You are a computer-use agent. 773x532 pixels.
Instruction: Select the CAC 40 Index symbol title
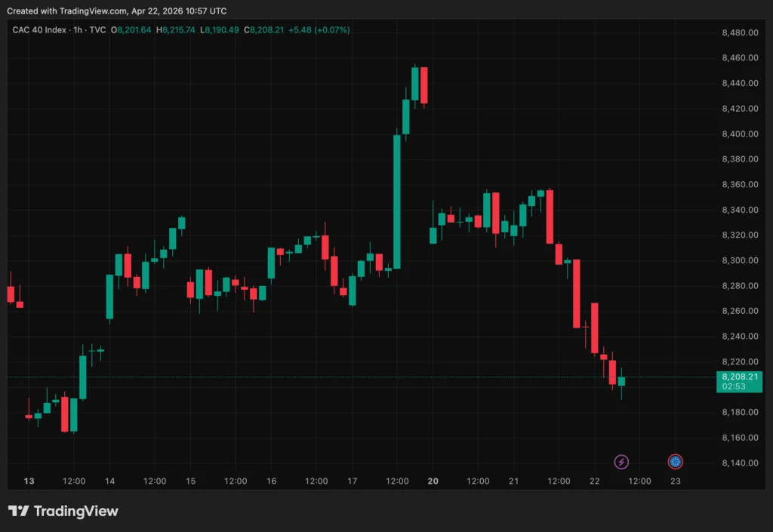pos(38,30)
